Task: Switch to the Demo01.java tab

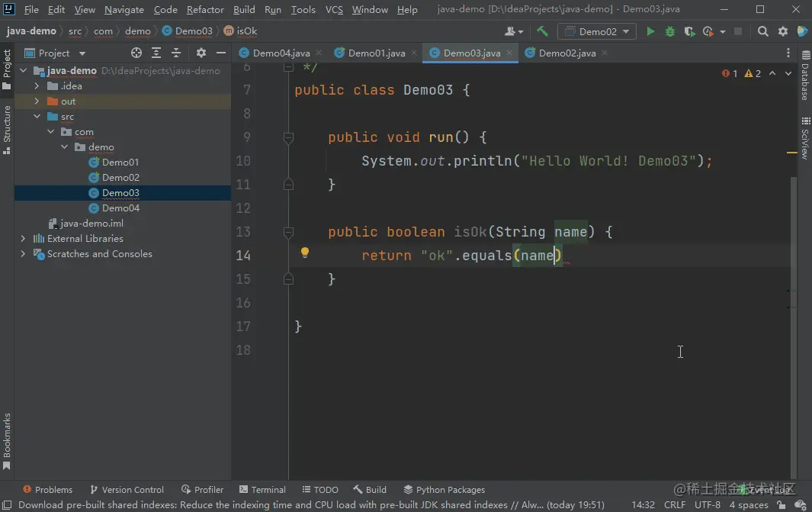Action: click(x=376, y=53)
